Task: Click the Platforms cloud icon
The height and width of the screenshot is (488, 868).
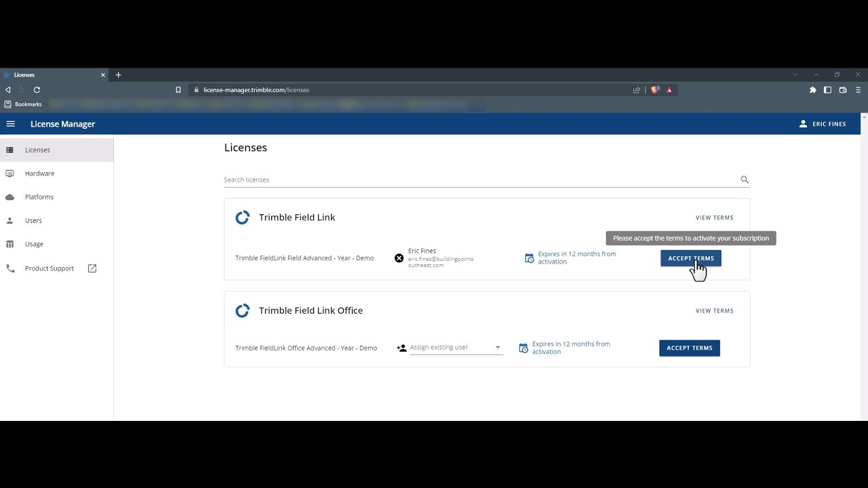Action: pyautogui.click(x=9, y=197)
